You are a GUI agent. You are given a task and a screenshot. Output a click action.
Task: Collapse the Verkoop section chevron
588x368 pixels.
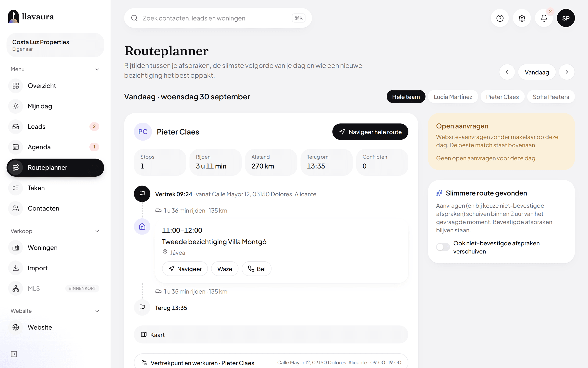point(97,231)
